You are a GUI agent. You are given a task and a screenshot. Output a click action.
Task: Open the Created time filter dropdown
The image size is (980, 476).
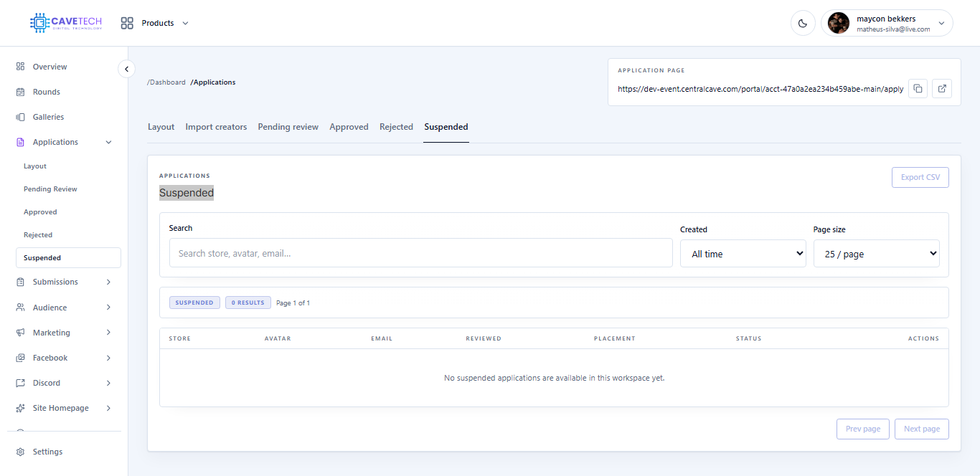(743, 254)
